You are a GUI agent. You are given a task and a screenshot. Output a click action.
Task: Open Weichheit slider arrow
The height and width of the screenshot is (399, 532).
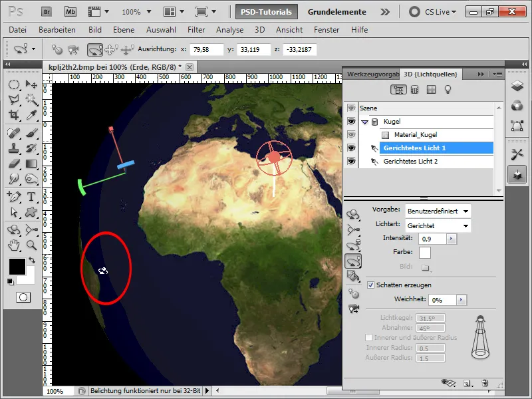(x=461, y=300)
